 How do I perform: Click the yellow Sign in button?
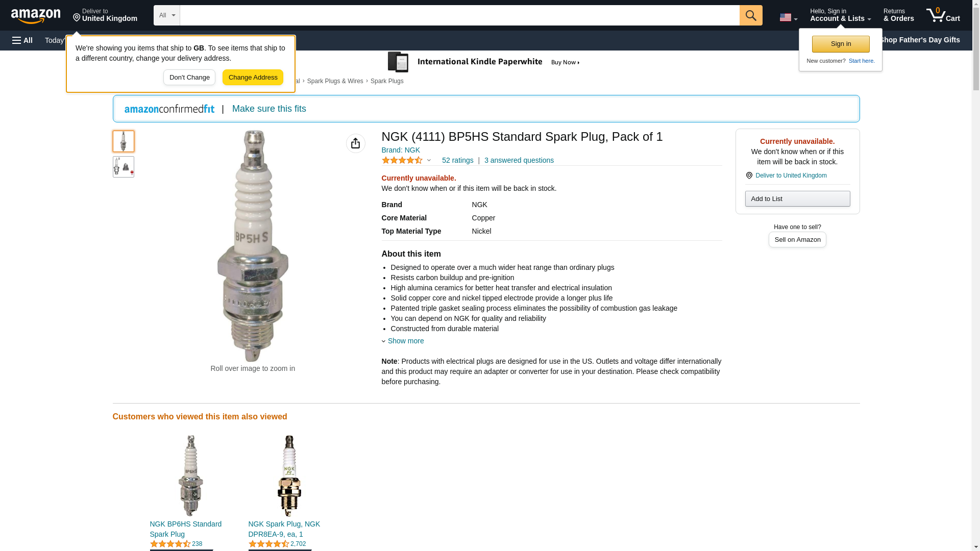click(x=841, y=44)
